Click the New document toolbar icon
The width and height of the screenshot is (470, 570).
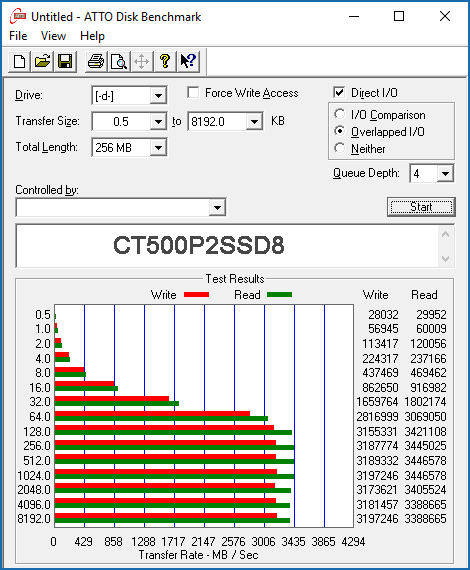click(x=19, y=61)
